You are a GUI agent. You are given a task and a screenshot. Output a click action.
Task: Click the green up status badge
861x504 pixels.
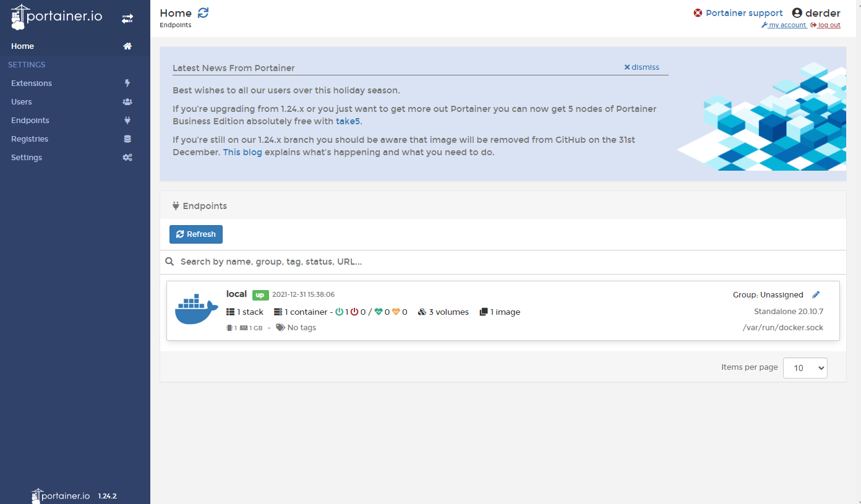point(260,295)
